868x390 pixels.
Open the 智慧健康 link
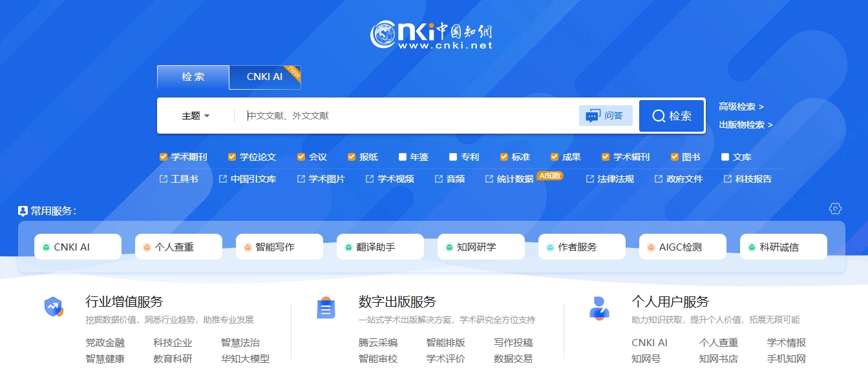tap(105, 359)
